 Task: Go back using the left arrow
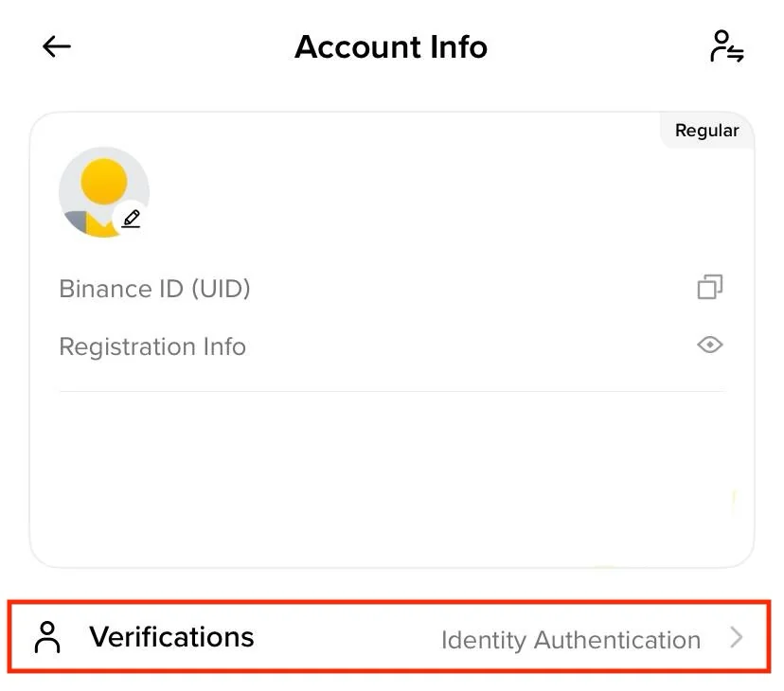[x=57, y=47]
